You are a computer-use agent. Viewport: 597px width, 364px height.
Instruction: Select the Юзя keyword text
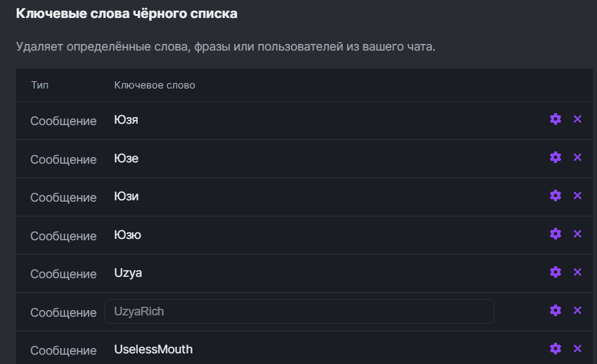pos(126,120)
